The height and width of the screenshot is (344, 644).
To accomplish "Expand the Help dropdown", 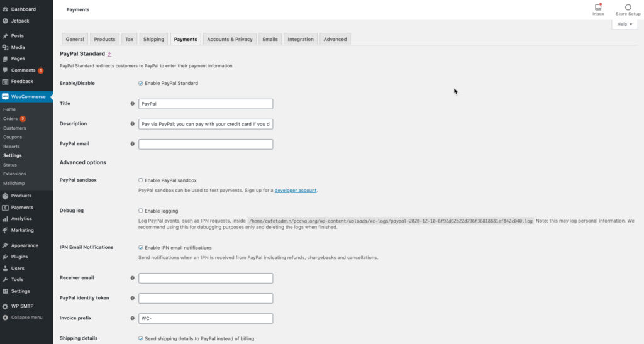I will pyautogui.click(x=625, y=24).
